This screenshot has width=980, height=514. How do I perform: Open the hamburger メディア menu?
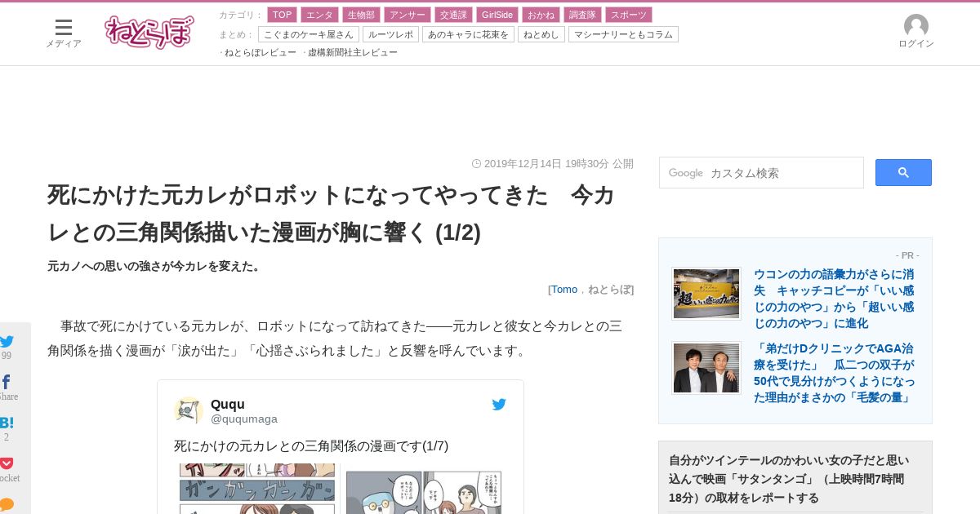coord(63,33)
